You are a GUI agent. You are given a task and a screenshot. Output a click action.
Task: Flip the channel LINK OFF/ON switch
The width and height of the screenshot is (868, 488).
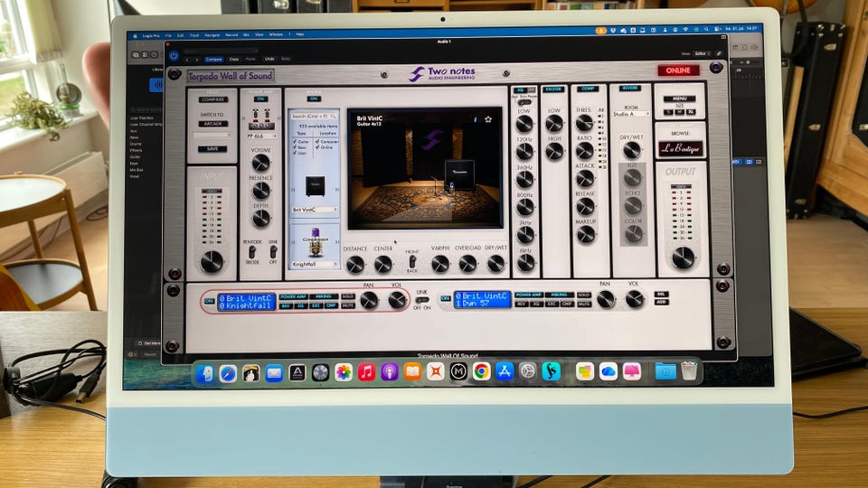(x=422, y=300)
